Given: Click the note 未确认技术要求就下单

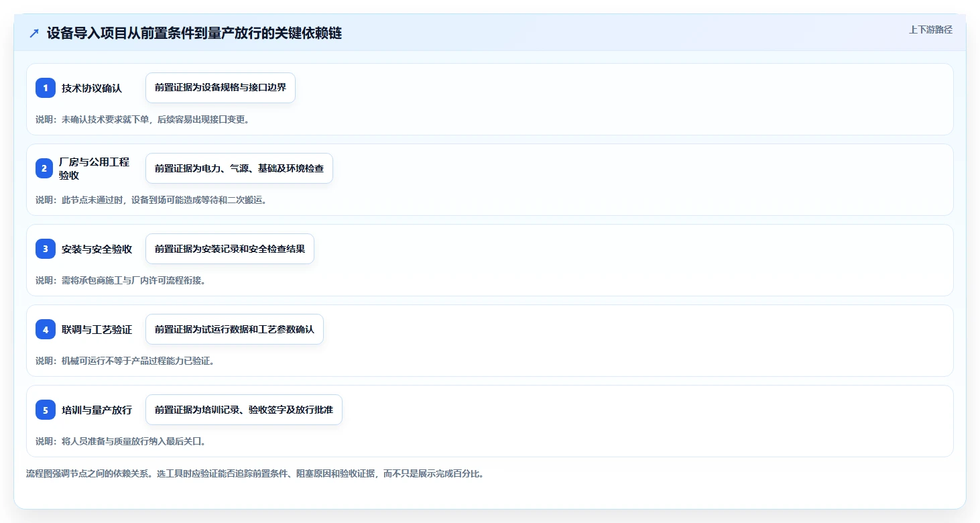Looking at the screenshot, I should [143, 119].
